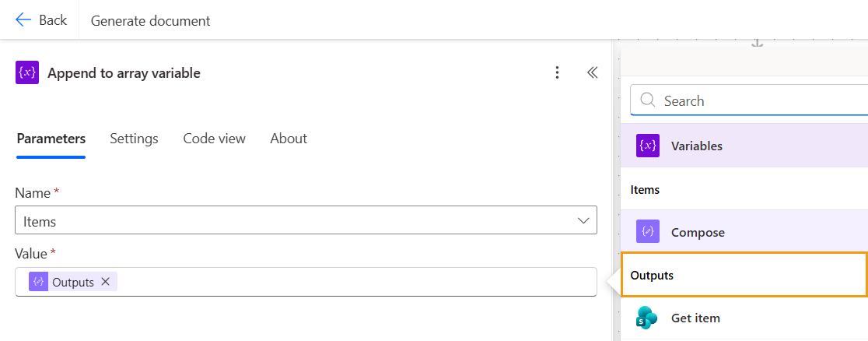Collapse the panel with the double chevron

[x=592, y=73]
